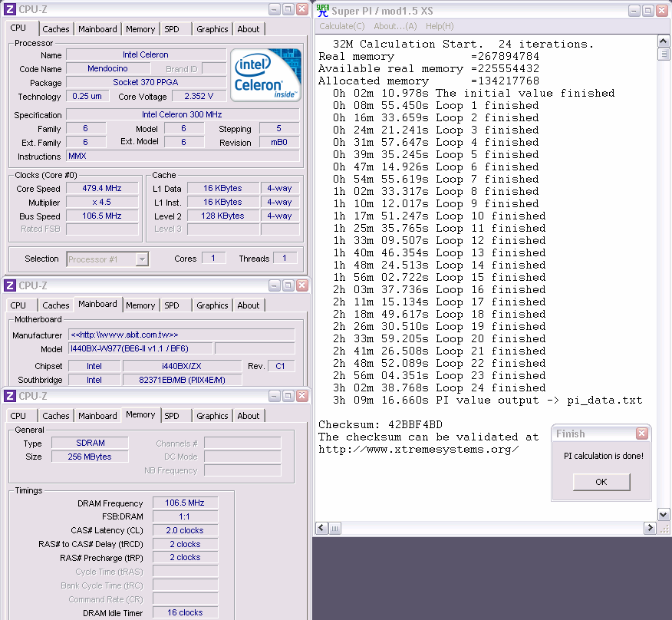Switch to Caches tab in top CPU-Z window
The height and width of the screenshot is (620, 672).
56,29
